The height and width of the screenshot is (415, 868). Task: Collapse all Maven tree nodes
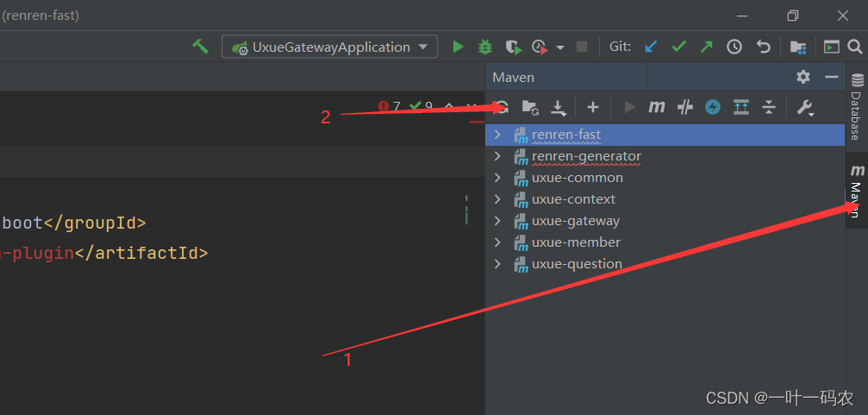point(768,107)
